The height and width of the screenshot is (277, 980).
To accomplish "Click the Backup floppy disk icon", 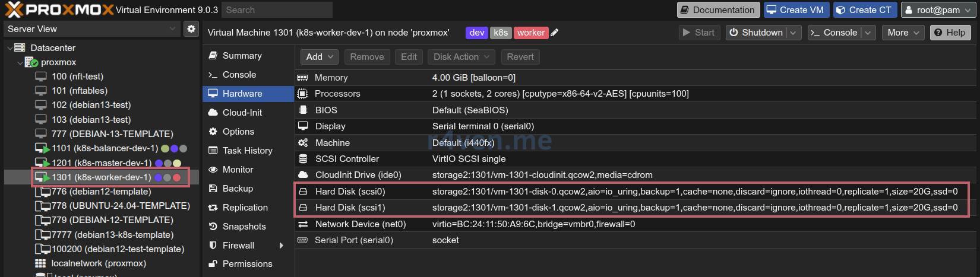I will click(213, 189).
